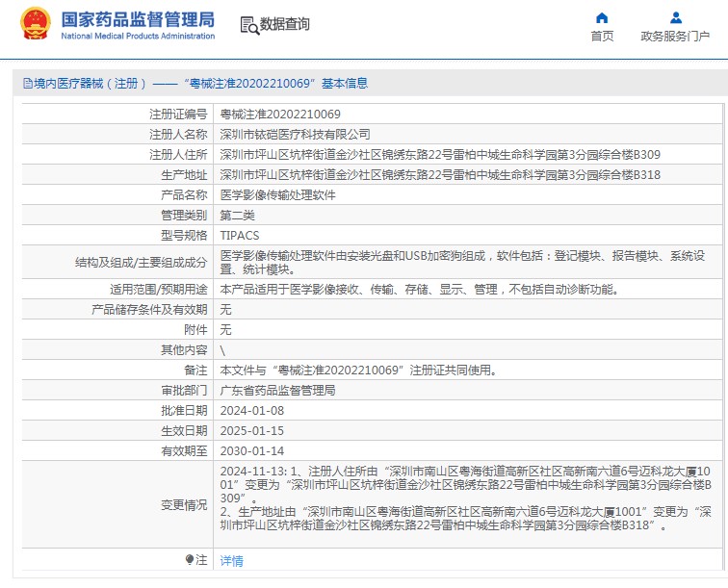Screen dimensions: 728x588
Task: Click the 生效日期 label
Action: click(x=184, y=431)
